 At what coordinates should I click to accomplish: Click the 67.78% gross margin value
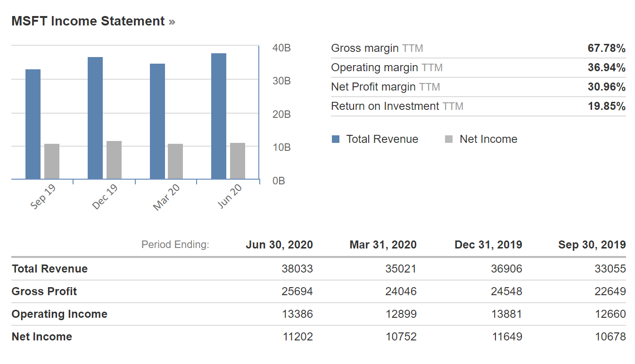click(x=606, y=48)
